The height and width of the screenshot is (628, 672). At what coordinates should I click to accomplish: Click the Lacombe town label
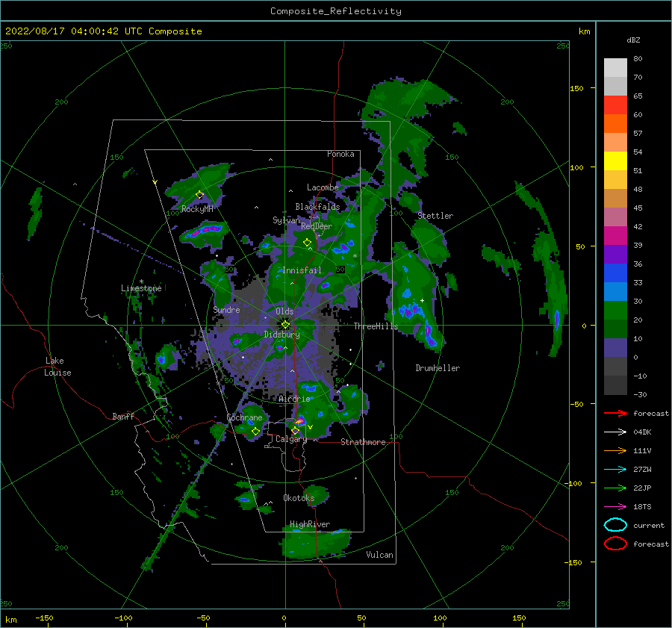click(323, 187)
